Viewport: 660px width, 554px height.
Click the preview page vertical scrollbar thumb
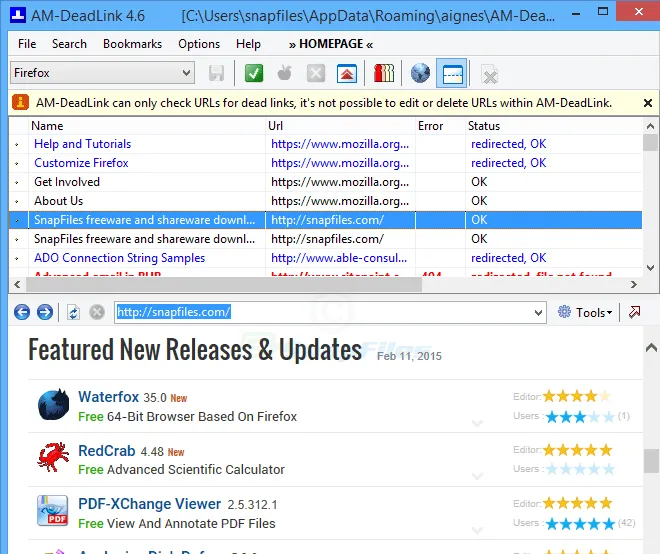pos(650,461)
